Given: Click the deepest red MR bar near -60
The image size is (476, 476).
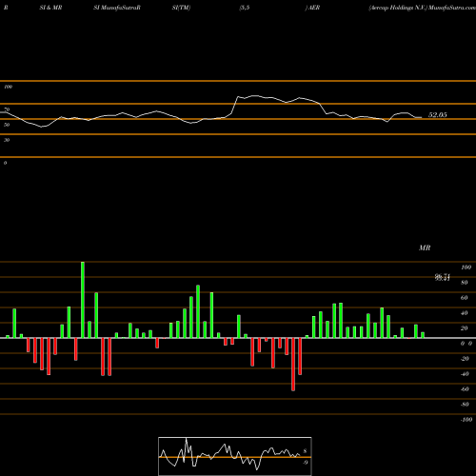Looking at the screenshot, I should (293, 365).
